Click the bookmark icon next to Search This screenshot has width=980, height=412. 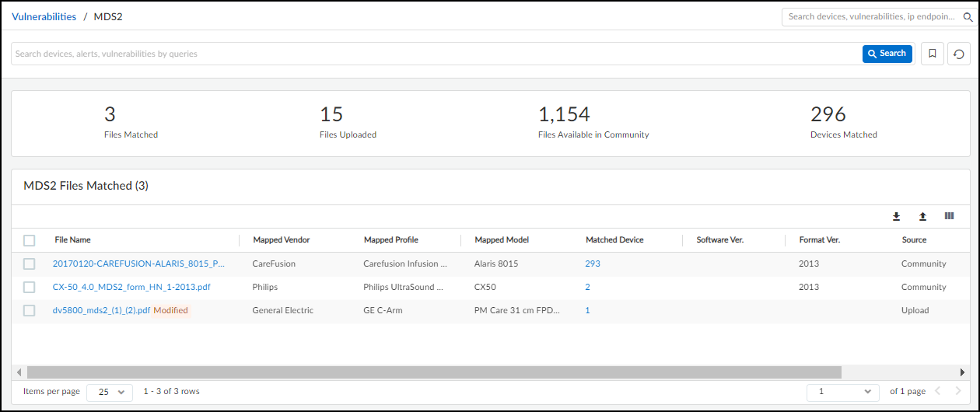point(932,54)
